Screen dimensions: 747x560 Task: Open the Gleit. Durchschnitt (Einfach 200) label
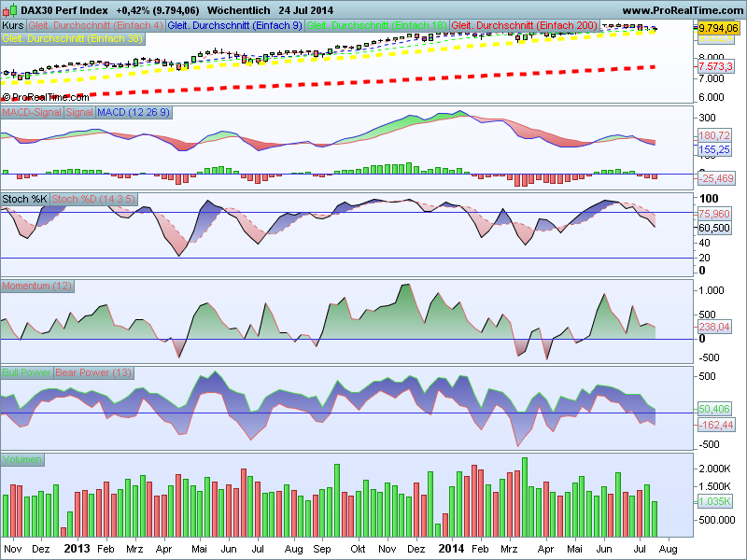pos(524,25)
